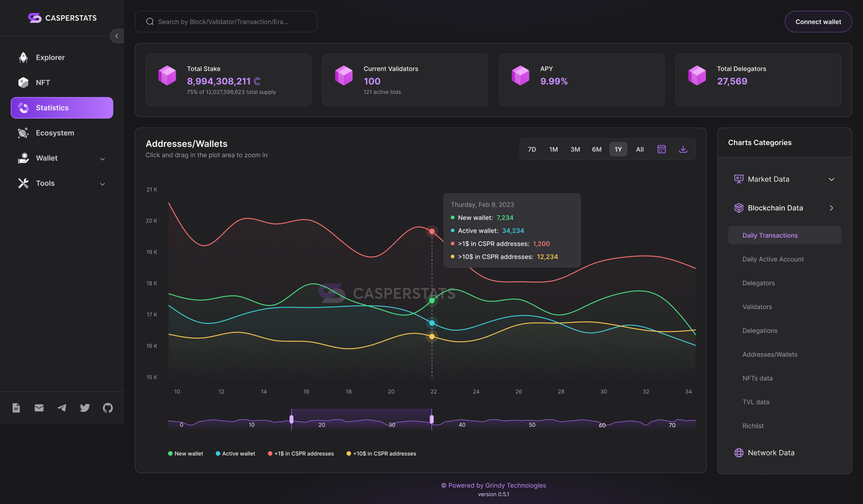Click the Twitter icon in sidebar footer
The image size is (863, 504).
point(85,408)
